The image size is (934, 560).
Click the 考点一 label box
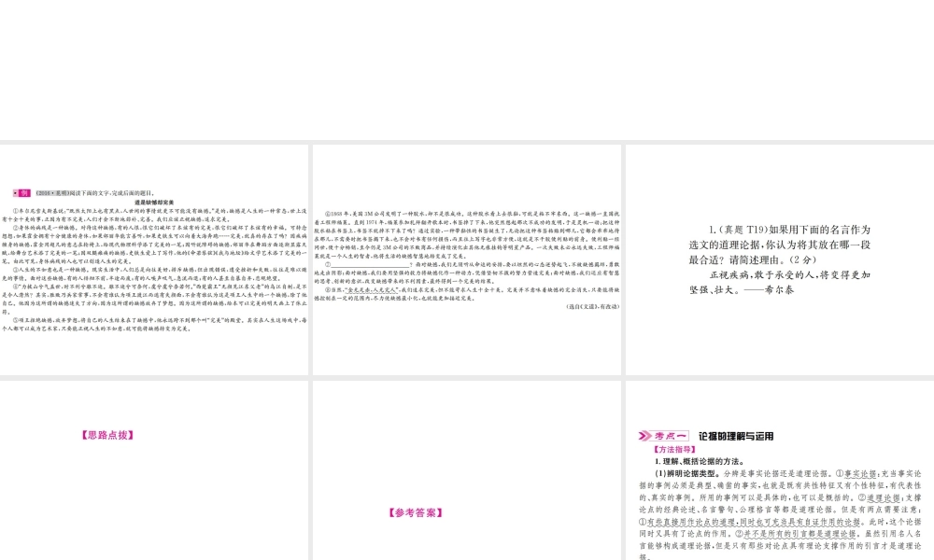click(x=670, y=436)
